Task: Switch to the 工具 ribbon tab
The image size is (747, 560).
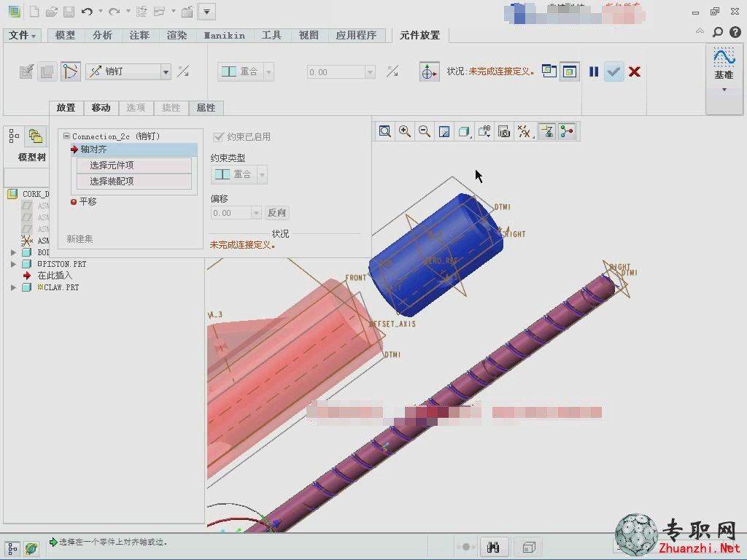Action: click(x=271, y=35)
